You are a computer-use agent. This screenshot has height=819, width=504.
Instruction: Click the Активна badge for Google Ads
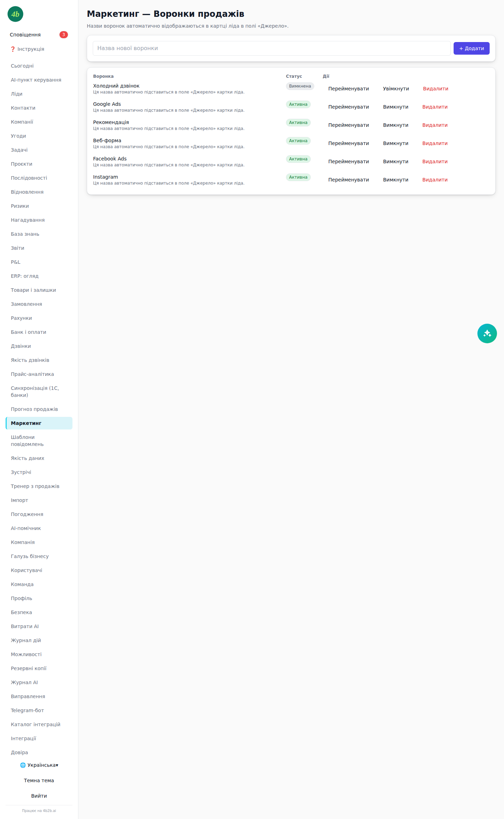[x=298, y=104]
